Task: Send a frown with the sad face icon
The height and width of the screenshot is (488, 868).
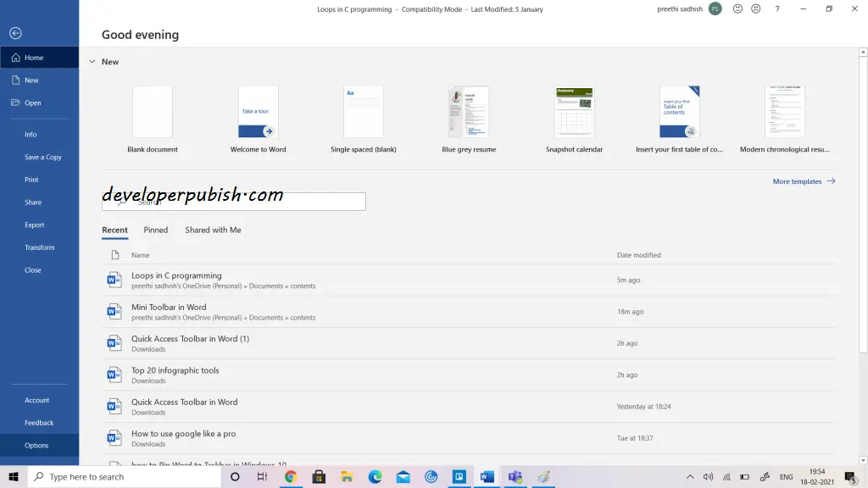Action: click(x=755, y=8)
